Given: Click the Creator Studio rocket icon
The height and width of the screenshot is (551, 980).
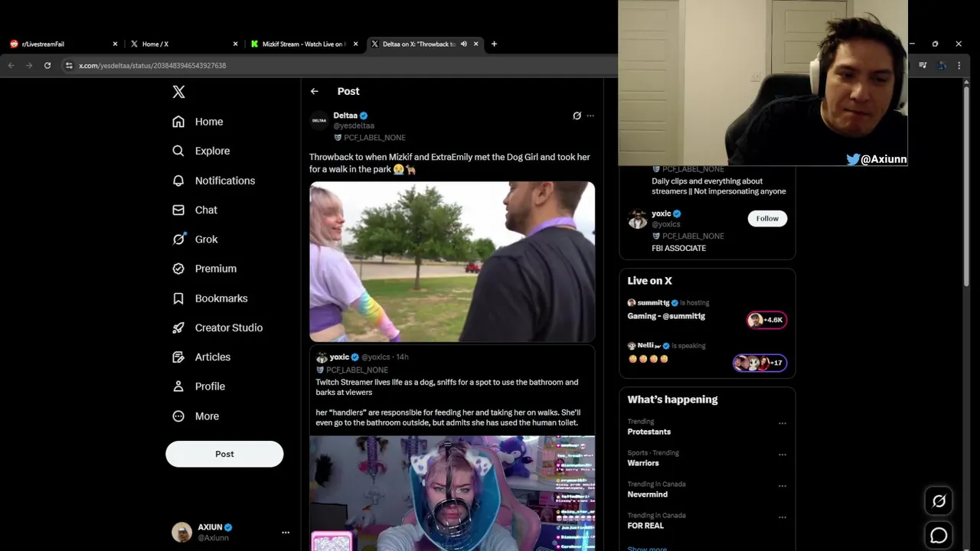Looking at the screenshot, I should [178, 328].
